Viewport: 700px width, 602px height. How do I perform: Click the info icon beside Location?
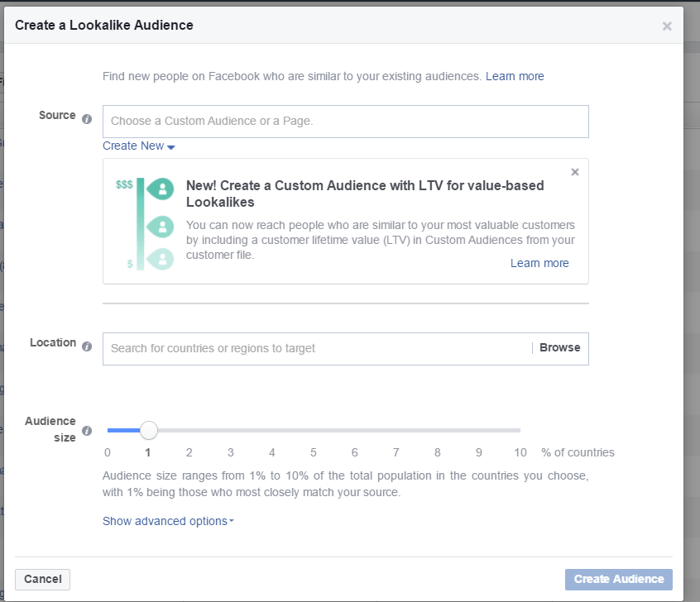point(87,346)
